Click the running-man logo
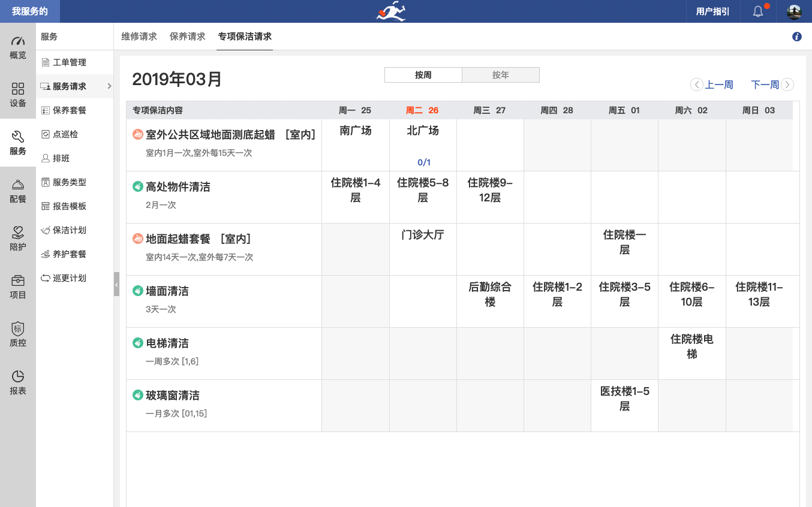The image size is (812, 507). (392, 11)
